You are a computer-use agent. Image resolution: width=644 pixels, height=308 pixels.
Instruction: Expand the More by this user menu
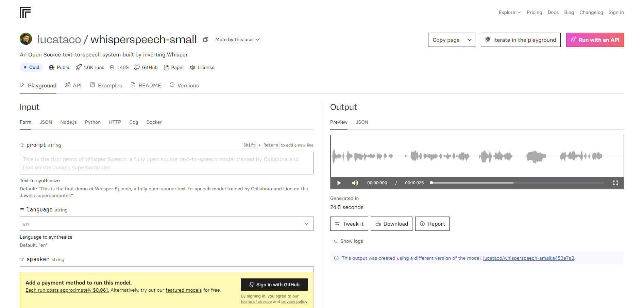[237, 39]
